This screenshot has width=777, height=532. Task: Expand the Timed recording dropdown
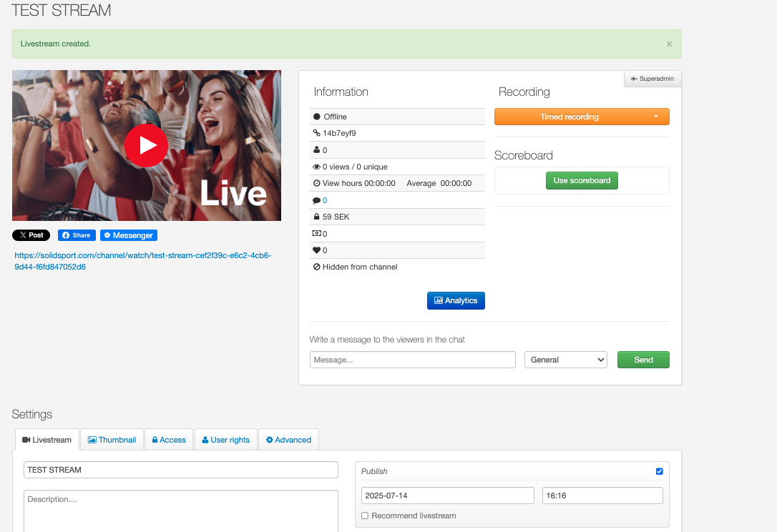655,117
